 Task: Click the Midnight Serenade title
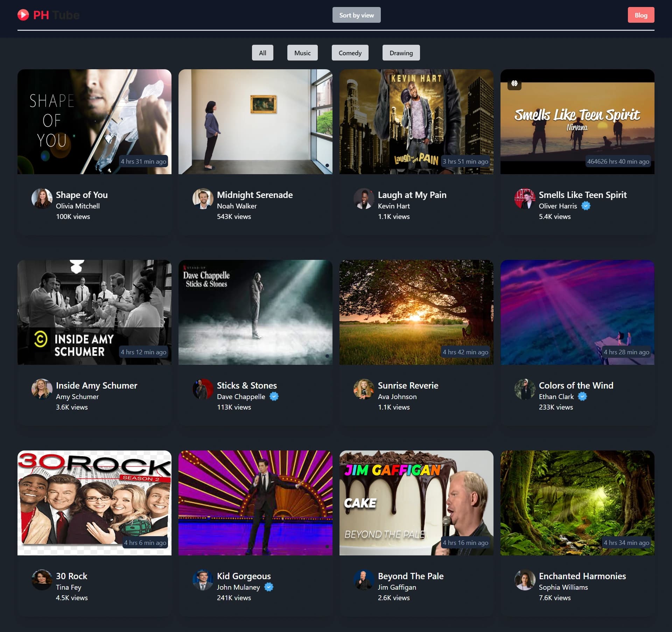click(x=255, y=195)
